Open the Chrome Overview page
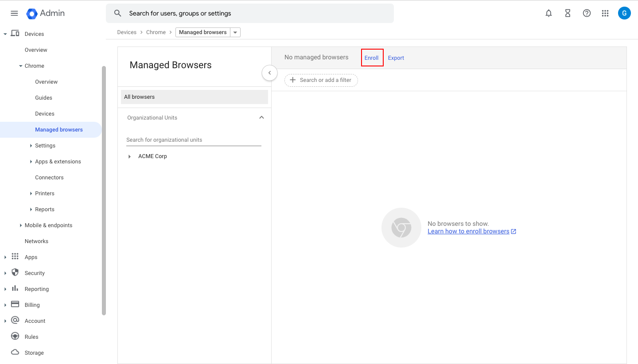The image size is (638, 364). point(47,82)
